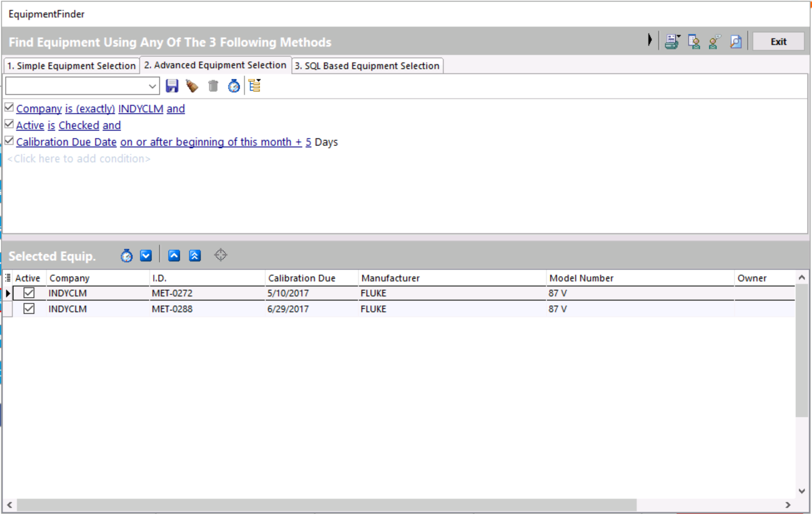This screenshot has height=514, width=812.
Task: Click the brush icon beside the save icon
Action: (192, 86)
